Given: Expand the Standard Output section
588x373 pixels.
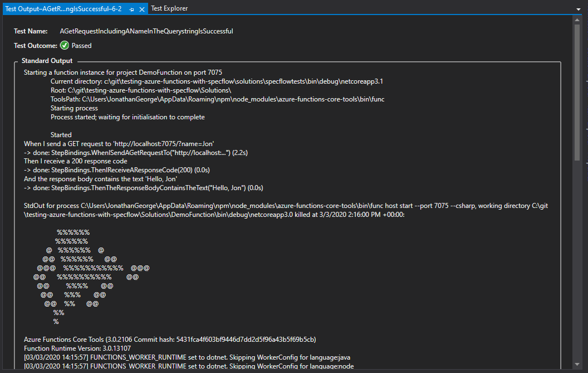Looking at the screenshot, I should (x=47, y=60).
